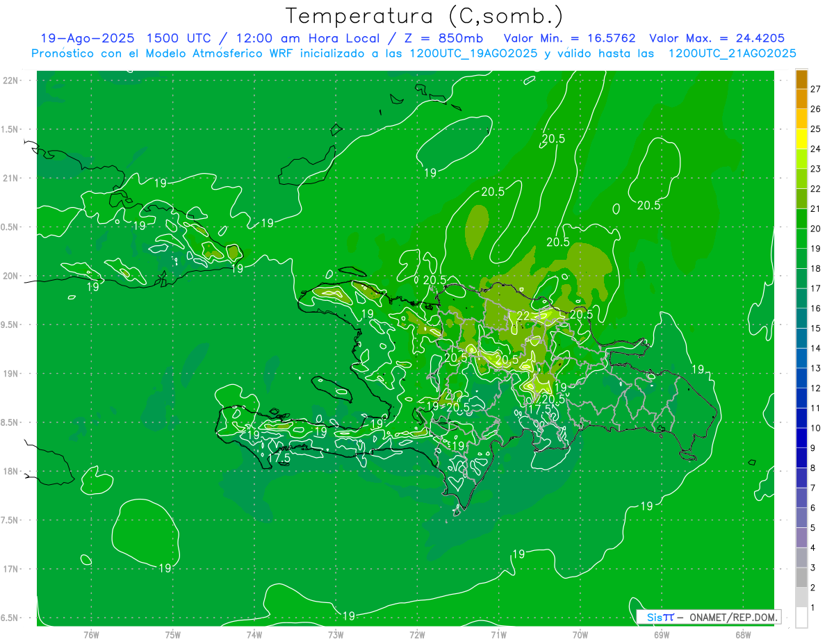Image resolution: width=834 pixels, height=644 pixels.
Task: Pick orange-brown color bar segment above 27
Action: pos(801,79)
